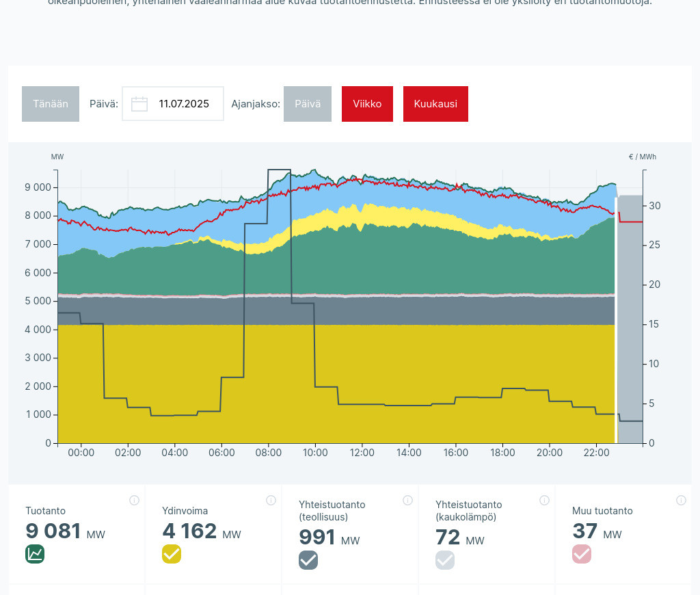Screen dimensions: 700x595
Task: Open info icon on Tuotanto card
Action: point(134,501)
